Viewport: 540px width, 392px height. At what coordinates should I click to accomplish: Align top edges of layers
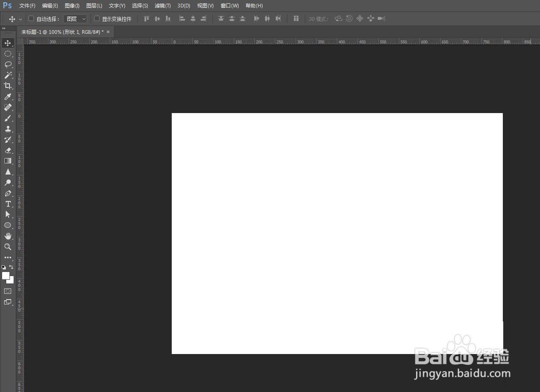[146, 19]
